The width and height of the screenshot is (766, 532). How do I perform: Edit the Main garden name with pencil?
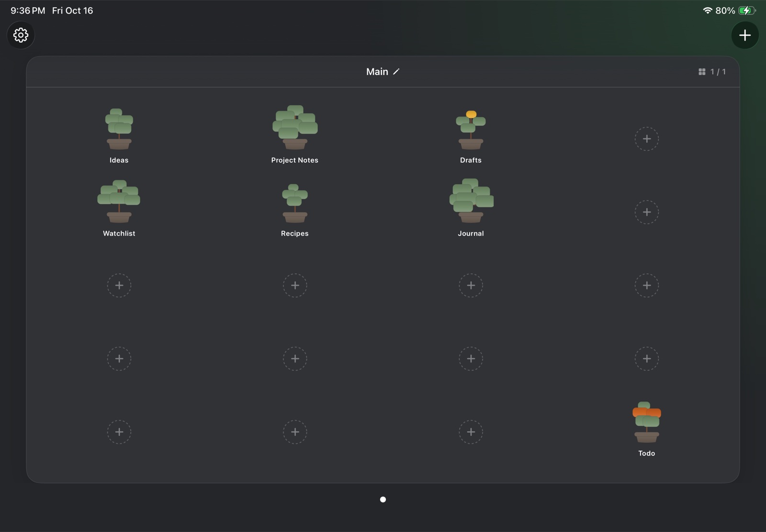(396, 72)
